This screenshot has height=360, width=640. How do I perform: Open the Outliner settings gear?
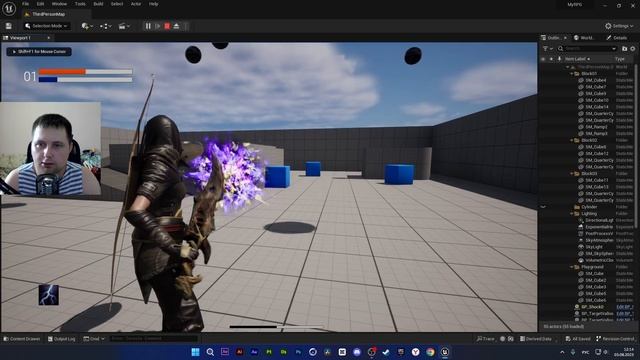[633, 49]
